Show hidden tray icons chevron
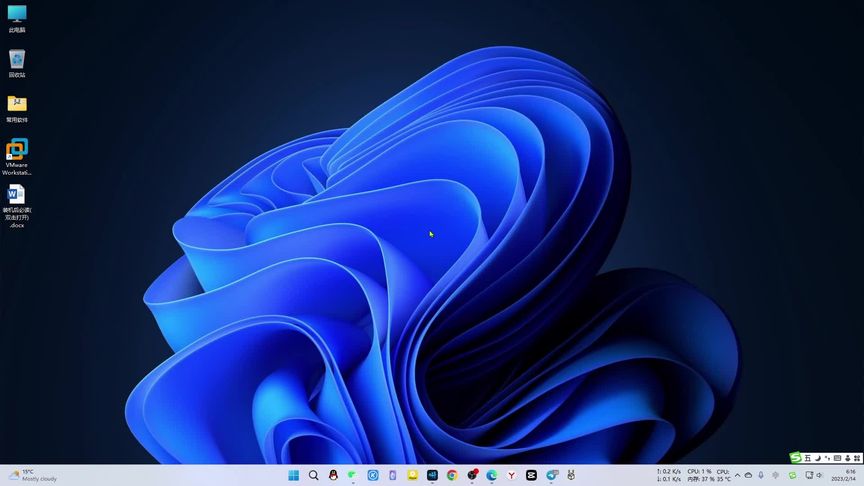 pyautogui.click(x=737, y=475)
